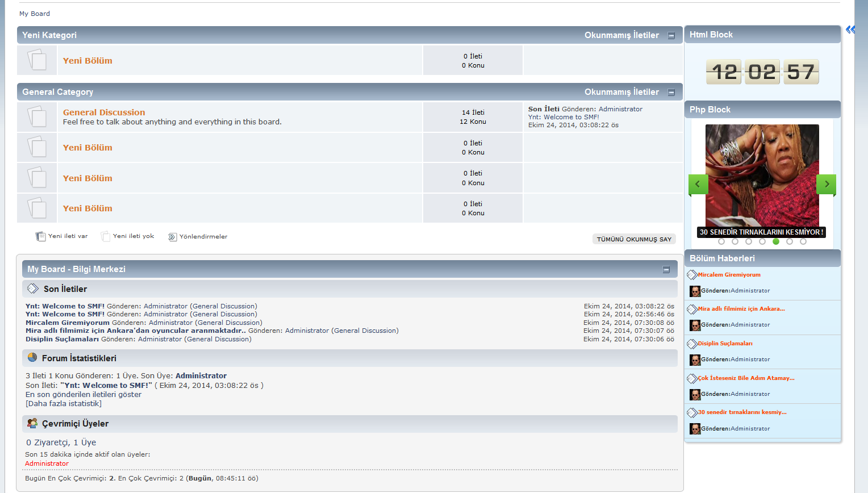Screen dimensions: 868x493
Task: Open news title 'Çok İsteseniz Bile Adım Atamay...'
Action: pyautogui.click(x=746, y=378)
